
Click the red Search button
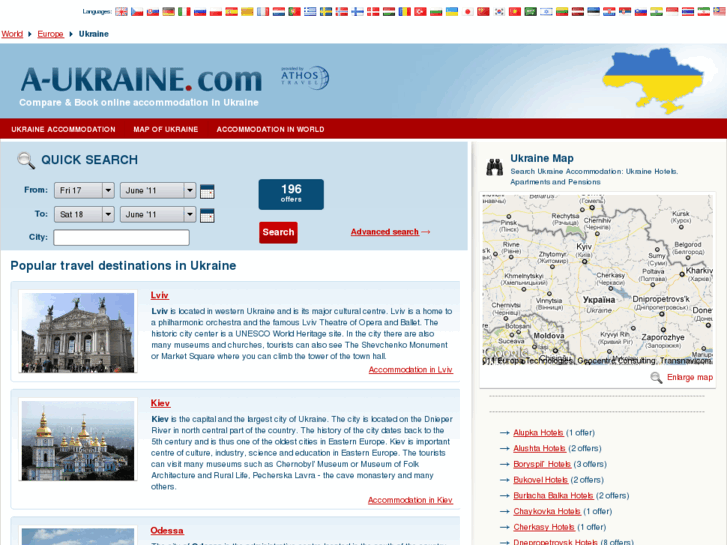(x=278, y=232)
